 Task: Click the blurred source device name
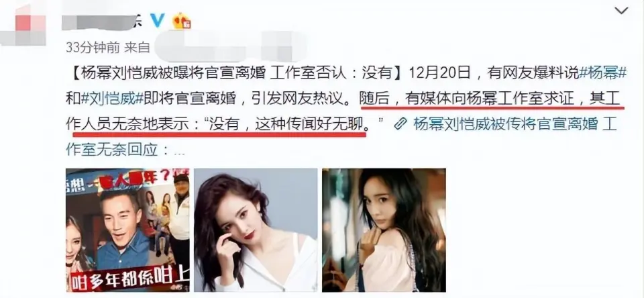coord(230,46)
